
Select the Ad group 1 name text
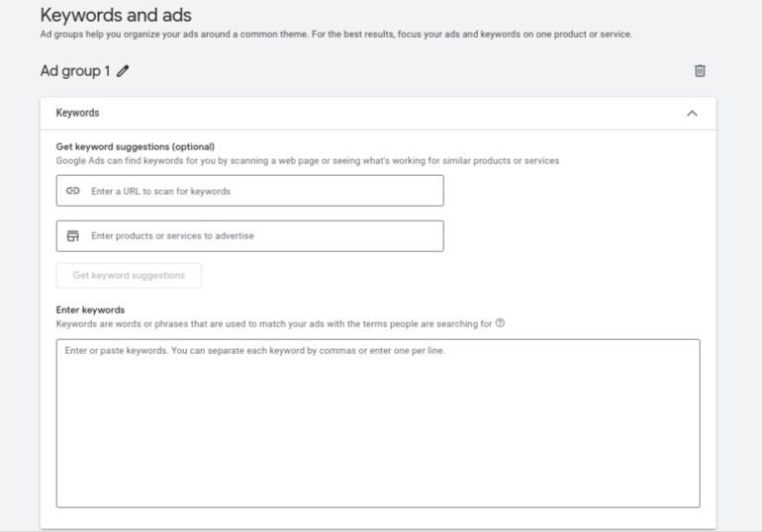[74, 71]
